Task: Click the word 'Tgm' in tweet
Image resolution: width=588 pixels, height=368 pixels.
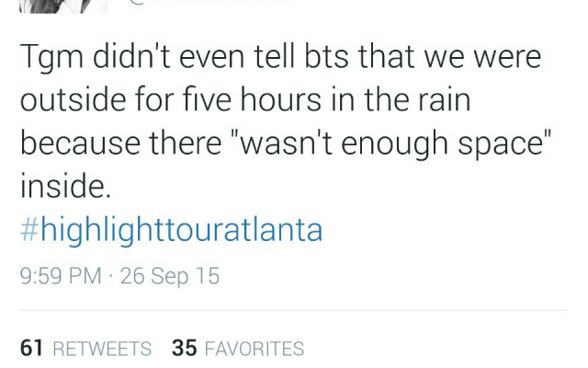Action: point(51,57)
